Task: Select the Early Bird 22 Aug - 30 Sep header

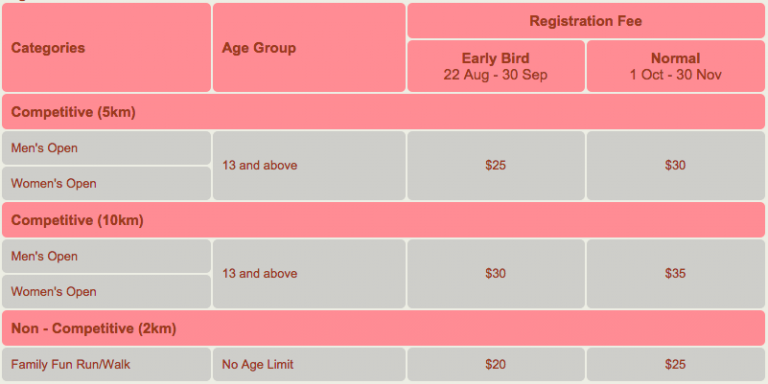Action: (x=496, y=66)
